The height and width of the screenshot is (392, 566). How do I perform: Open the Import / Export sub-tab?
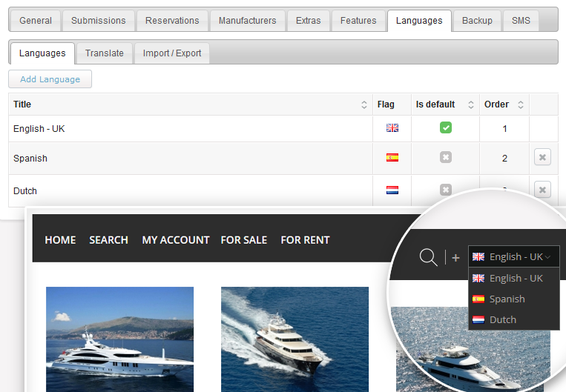pyautogui.click(x=172, y=53)
